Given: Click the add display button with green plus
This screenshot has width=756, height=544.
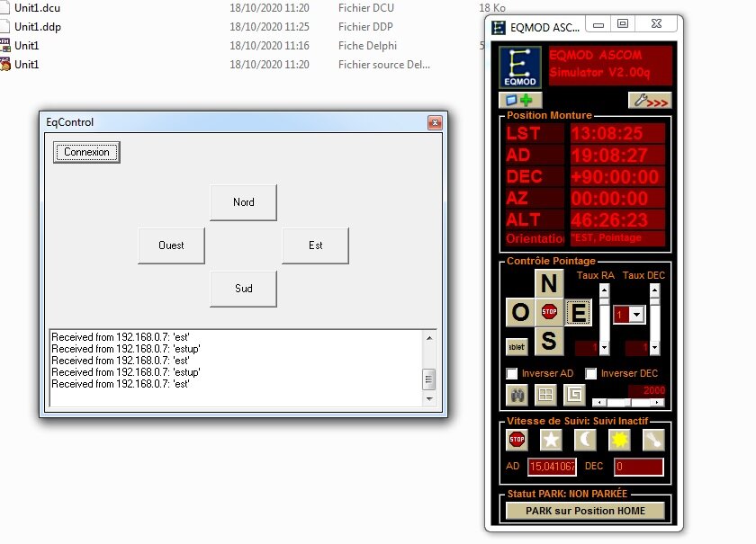Looking at the screenshot, I should click(x=520, y=100).
